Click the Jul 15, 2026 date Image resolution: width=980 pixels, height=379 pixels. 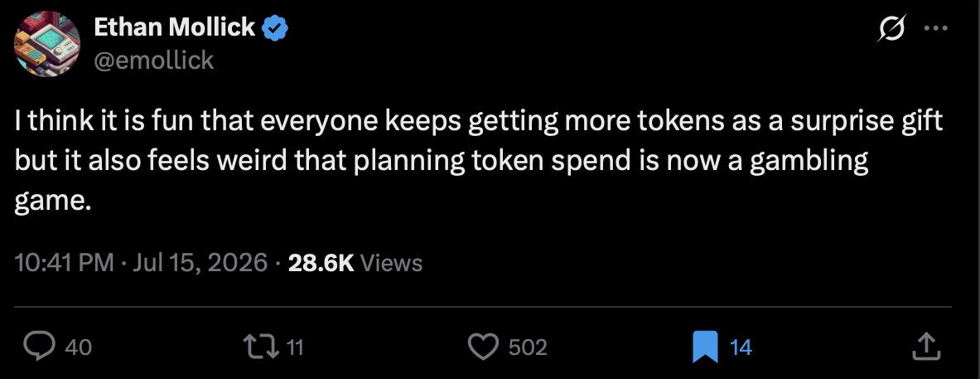tap(200, 263)
